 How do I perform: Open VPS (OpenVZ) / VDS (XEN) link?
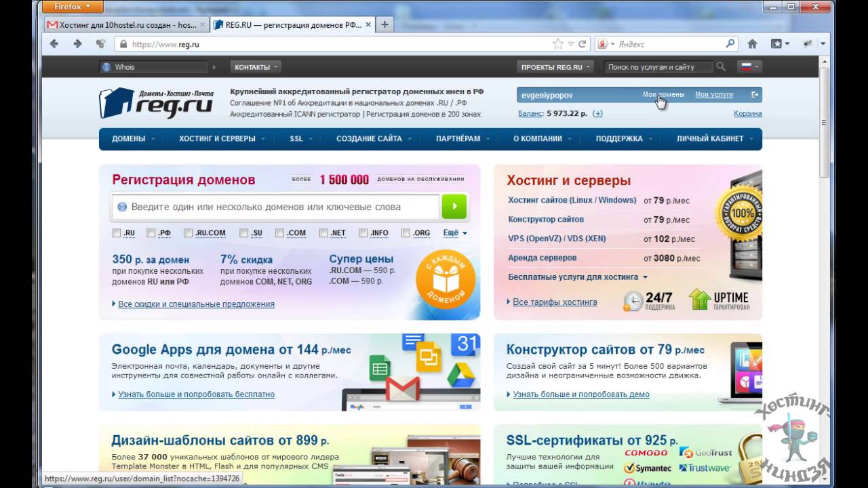click(x=557, y=239)
